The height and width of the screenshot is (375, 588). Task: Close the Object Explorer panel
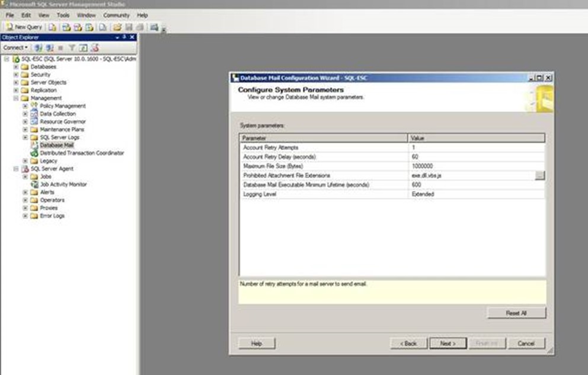(132, 37)
